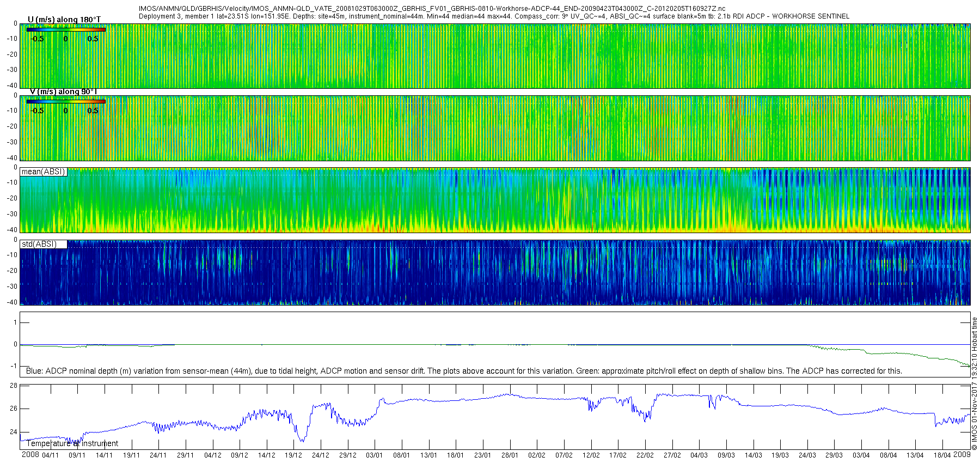
Task: Click the 18/04 date tick label
Action: (x=942, y=455)
